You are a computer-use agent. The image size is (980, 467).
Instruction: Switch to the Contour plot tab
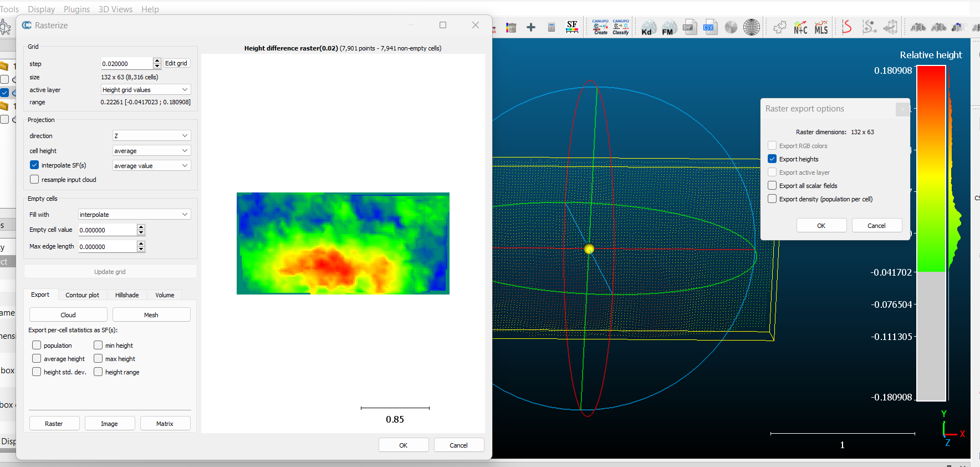coord(82,295)
